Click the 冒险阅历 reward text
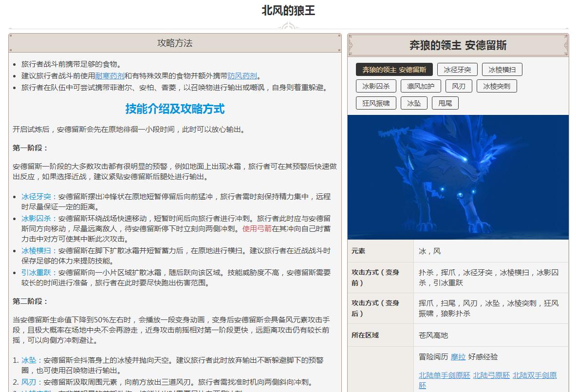The height and width of the screenshot is (392, 576). tap(433, 357)
